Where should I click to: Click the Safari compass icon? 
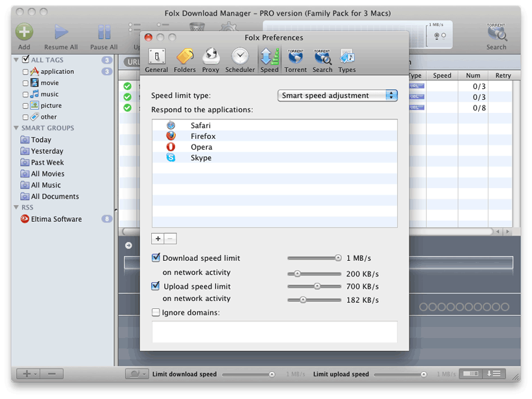pos(171,125)
